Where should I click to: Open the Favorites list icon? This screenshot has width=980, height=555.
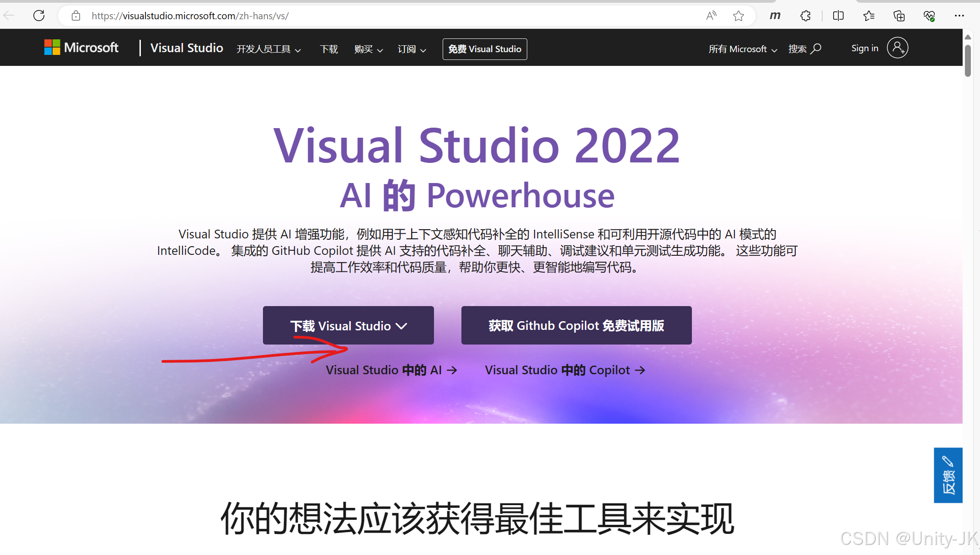868,16
